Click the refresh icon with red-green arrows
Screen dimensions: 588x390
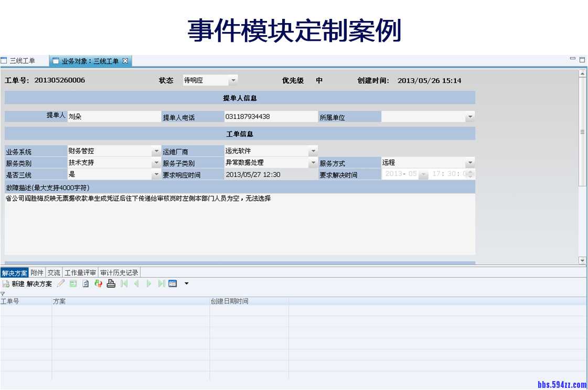(98, 283)
